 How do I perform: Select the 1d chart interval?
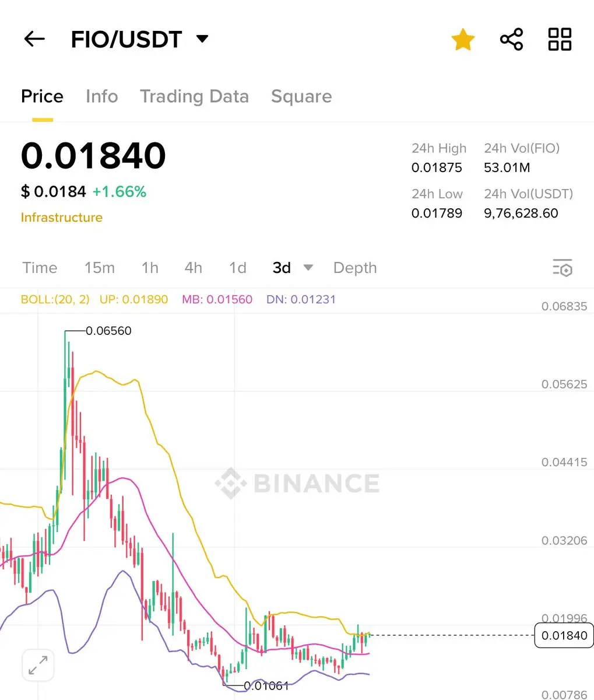click(x=238, y=268)
